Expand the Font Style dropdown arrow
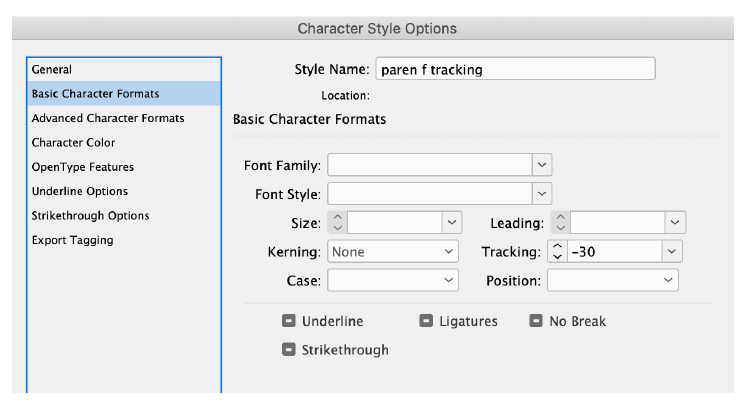Image resolution: width=752 pixels, height=406 pixels. click(x=542, y=194)
